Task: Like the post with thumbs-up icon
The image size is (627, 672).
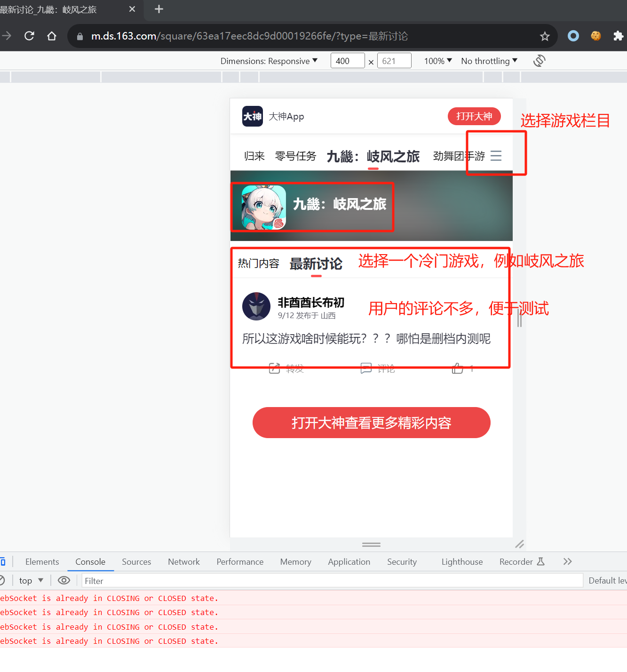Action: (458, 368)
